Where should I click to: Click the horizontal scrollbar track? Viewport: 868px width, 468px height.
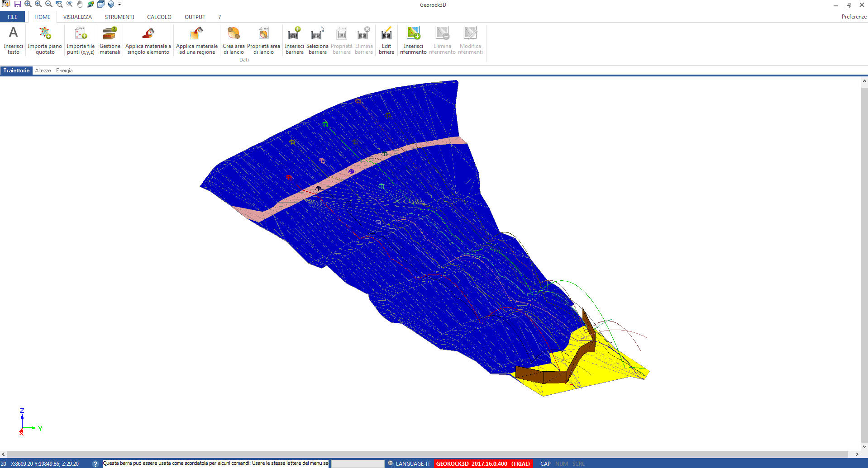pyautogui.click(x=428, y=454)
